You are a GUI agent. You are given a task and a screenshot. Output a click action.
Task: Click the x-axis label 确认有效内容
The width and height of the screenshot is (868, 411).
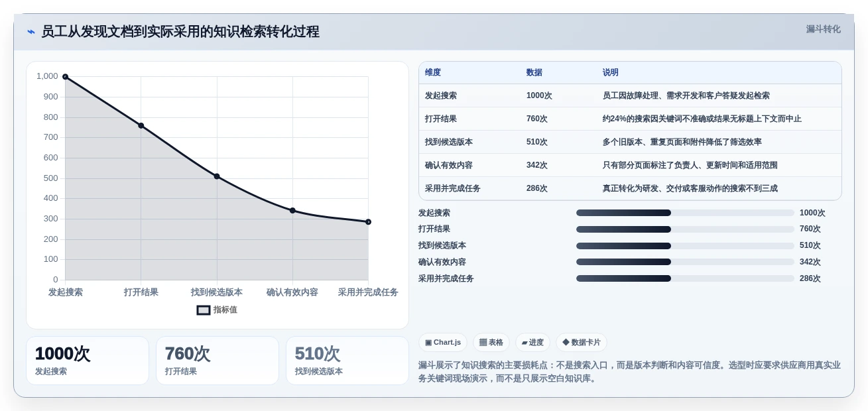click(x=292, y=292)
